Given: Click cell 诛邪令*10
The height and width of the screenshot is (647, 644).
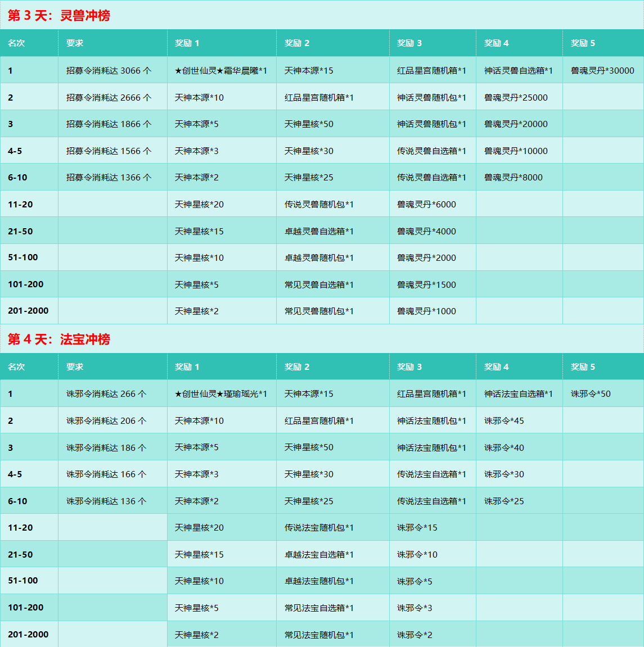Looking at the screenshot, I should (x=417, y=555).
